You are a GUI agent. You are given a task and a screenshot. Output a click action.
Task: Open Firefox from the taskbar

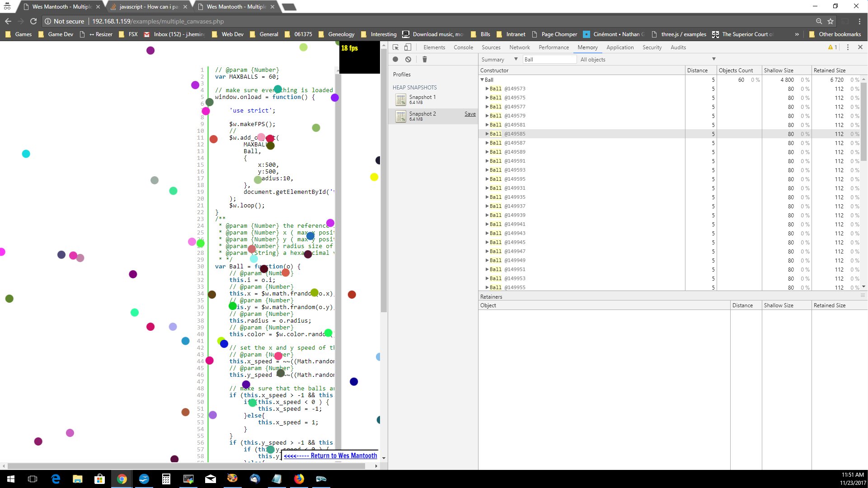click(x=299, y=479)
